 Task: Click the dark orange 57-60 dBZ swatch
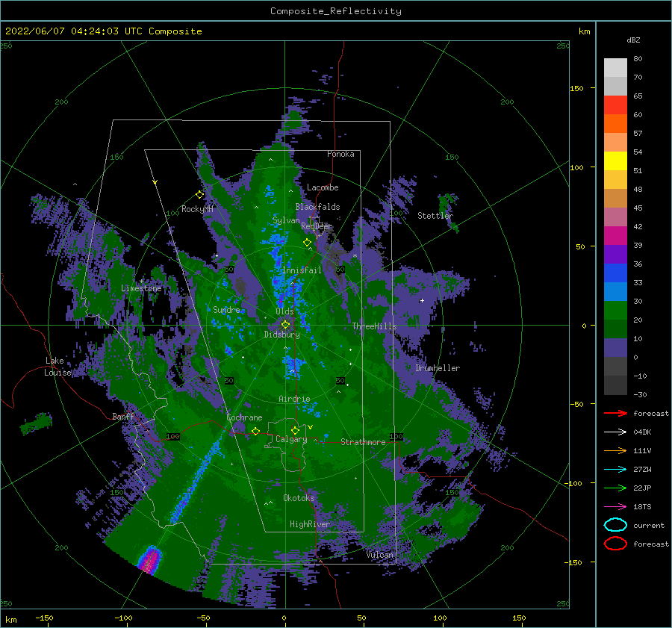pos(615,124)
